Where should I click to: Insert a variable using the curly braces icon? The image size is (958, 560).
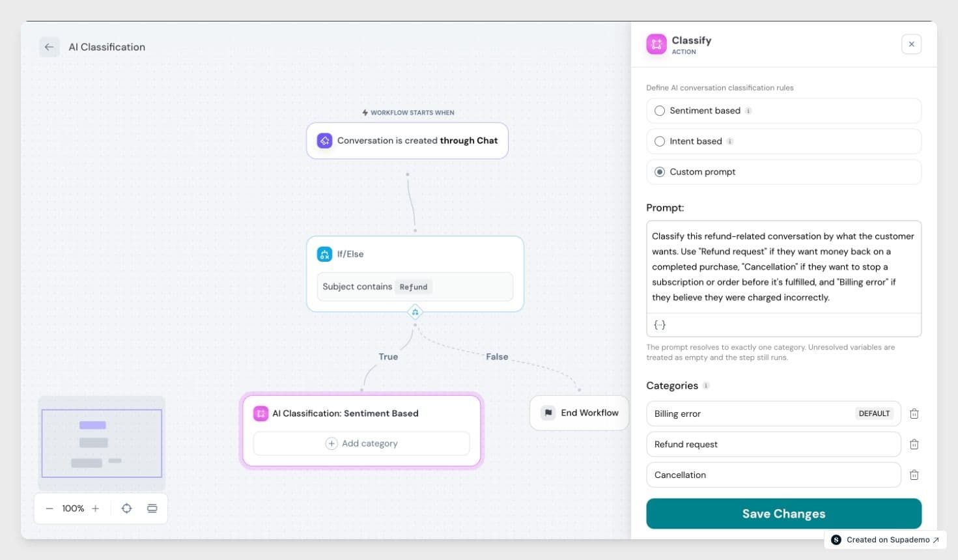click(x=659, y=324)
